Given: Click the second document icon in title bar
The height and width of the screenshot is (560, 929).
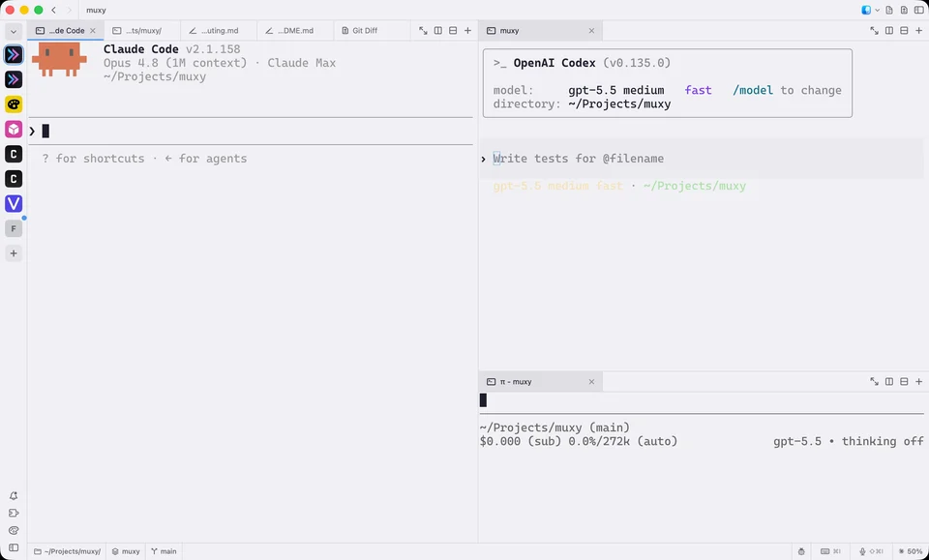Looking at the screenshot, I should 904,10.
